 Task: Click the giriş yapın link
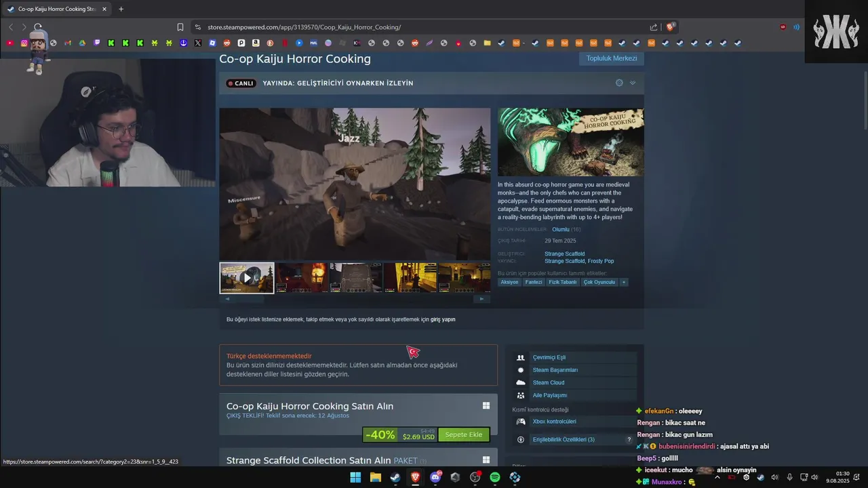click(443, 319)
